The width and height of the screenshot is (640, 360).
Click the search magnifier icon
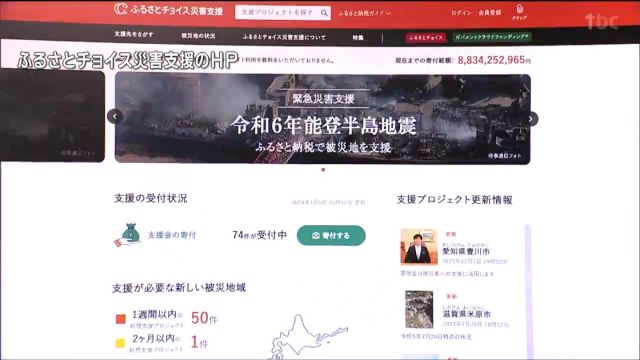tap(324, 13)
